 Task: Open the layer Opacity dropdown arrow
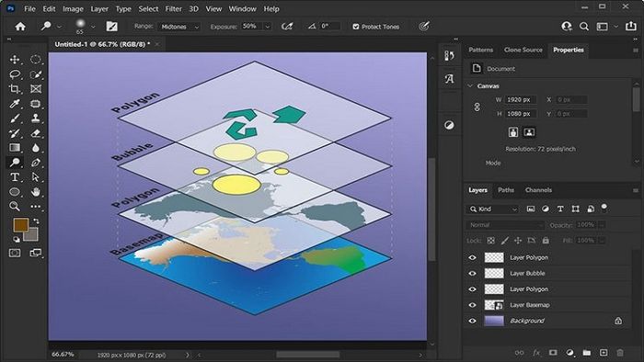[x=602, y=225]
